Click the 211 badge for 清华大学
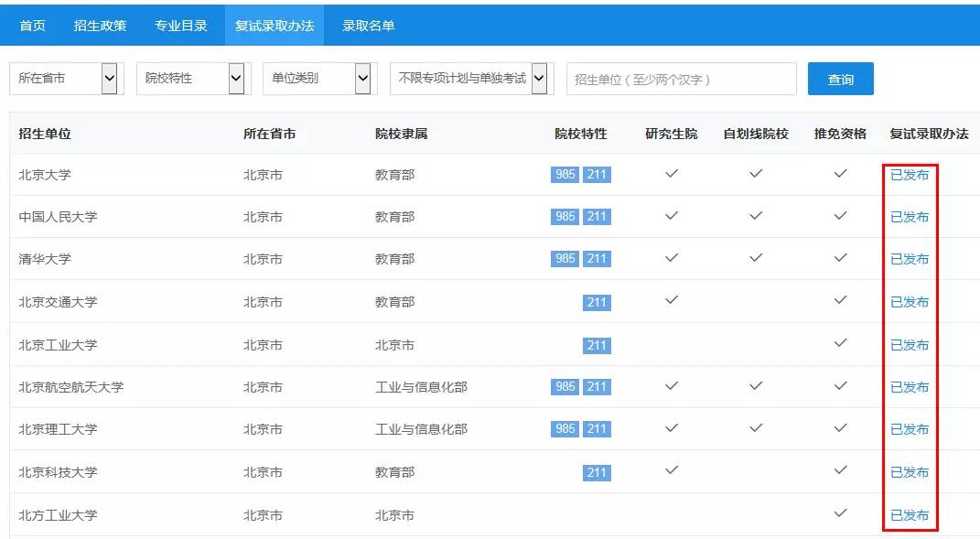 point(597,258)
